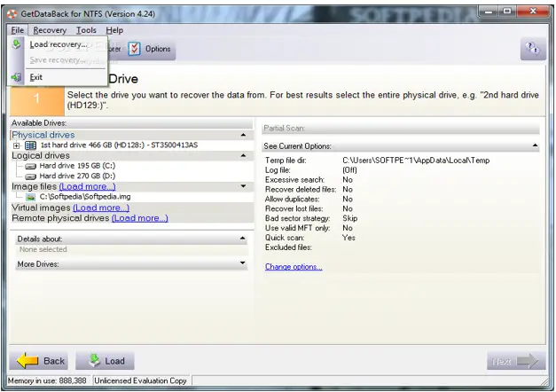Click the Exit menu icon
Viewport: 556px width, 392px height.
point(16,77)
